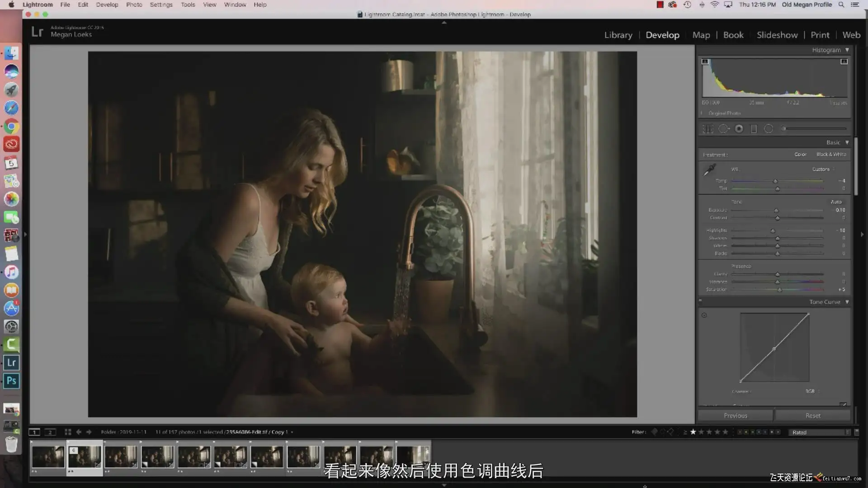Toggle shadow clipping indicator in histogram

point(705,61)
